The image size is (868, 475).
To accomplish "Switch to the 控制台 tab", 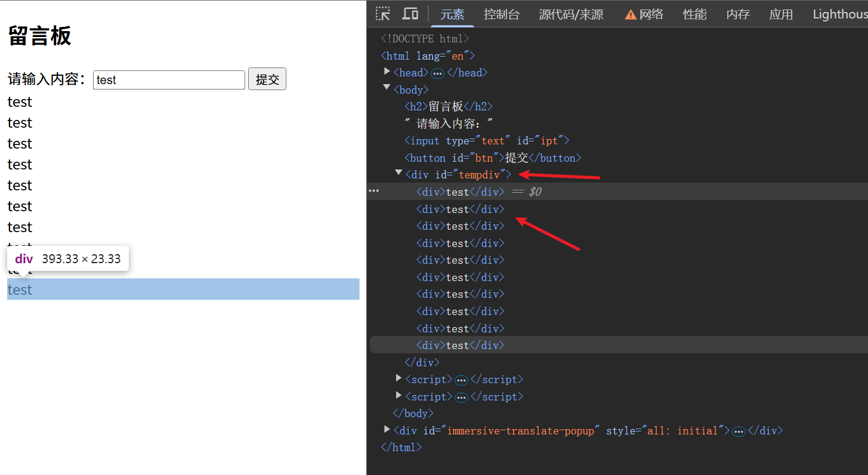I will click(x=501, y=14).
